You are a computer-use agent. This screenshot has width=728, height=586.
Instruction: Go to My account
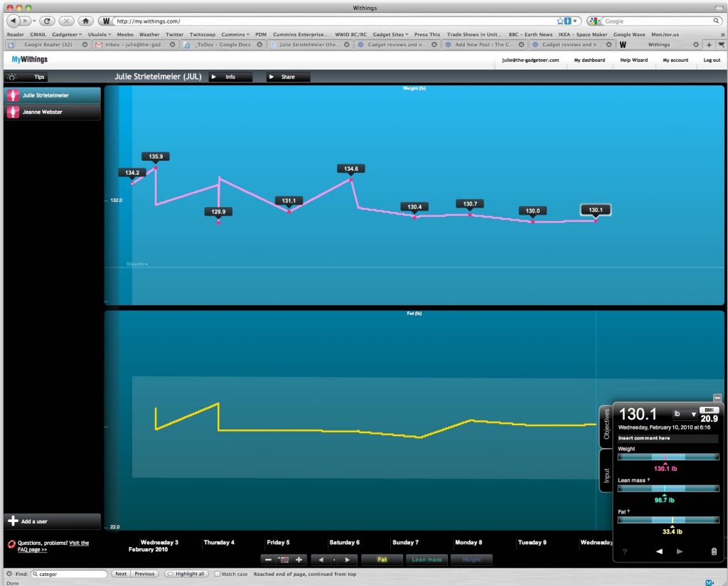coord(675,60)
